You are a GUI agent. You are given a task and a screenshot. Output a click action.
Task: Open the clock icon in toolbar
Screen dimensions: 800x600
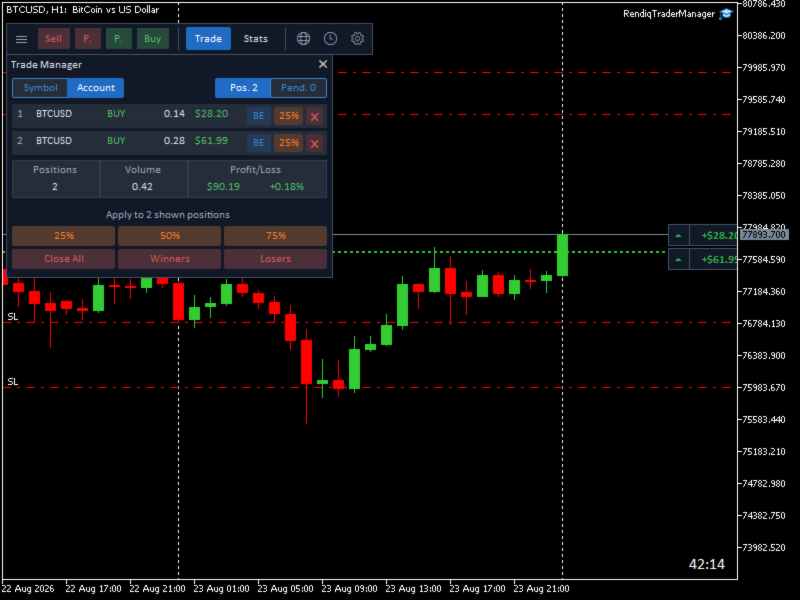pos(331,39)
